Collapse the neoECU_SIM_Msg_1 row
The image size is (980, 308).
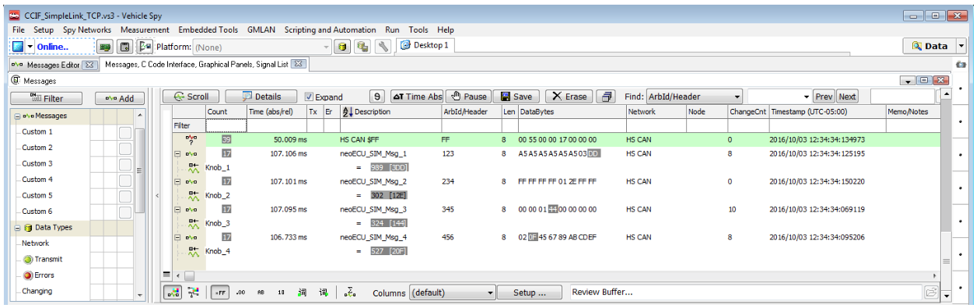coord(178,154)
